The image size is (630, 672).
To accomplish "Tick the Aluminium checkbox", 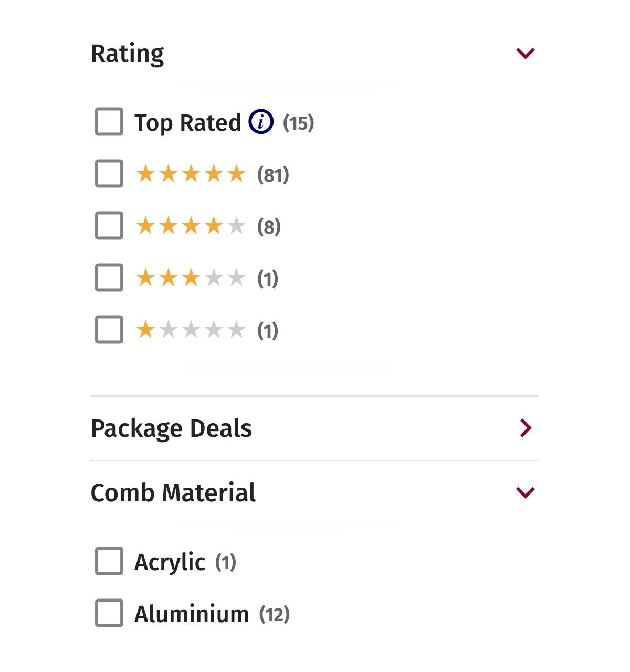I will 109,613.
